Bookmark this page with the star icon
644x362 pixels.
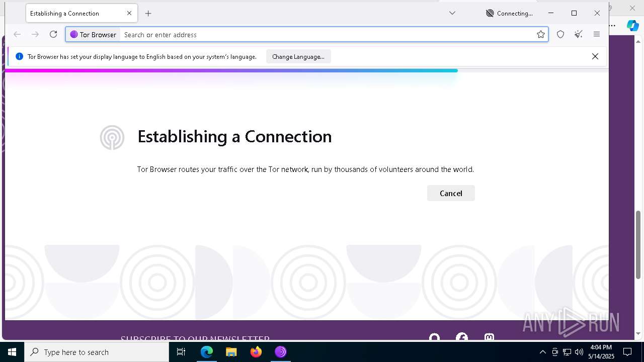pyautogui.click(x=541, y=34)
